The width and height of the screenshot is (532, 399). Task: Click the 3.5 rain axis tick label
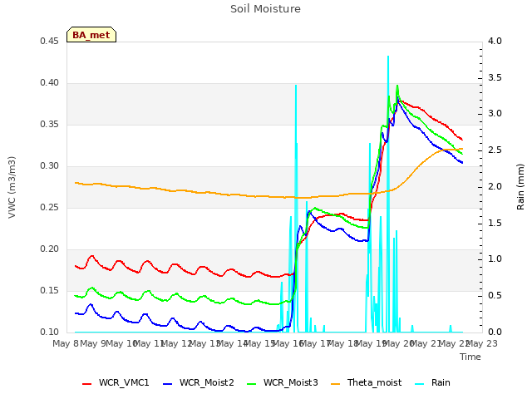(x=495, y=77)
